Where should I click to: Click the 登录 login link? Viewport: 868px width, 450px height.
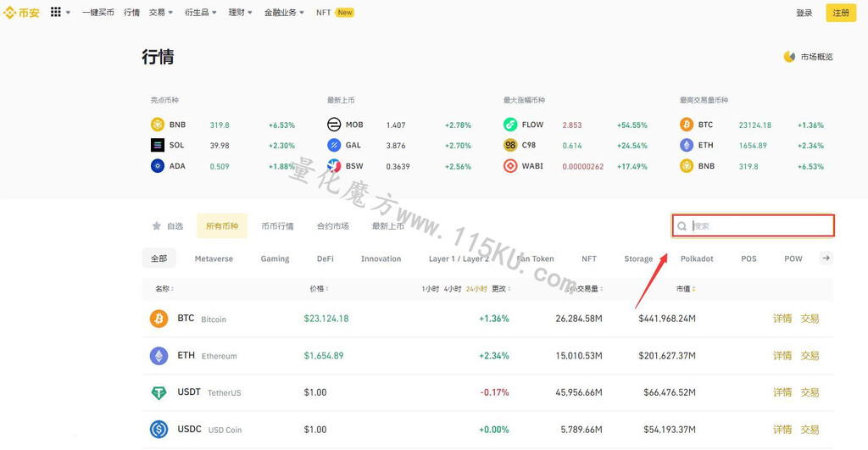pos(804,13)
